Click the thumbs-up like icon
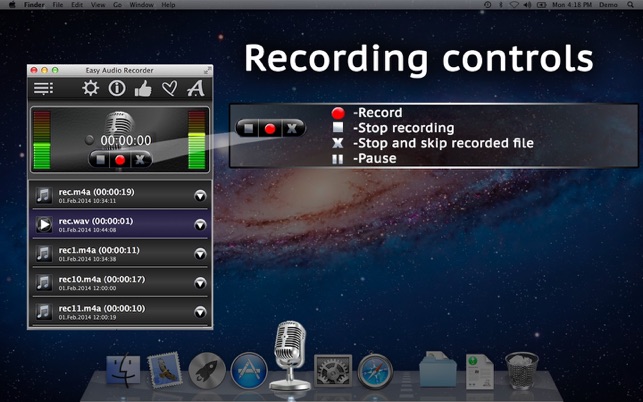Viewport: 643px width, 402px height. tap(143, 88)
